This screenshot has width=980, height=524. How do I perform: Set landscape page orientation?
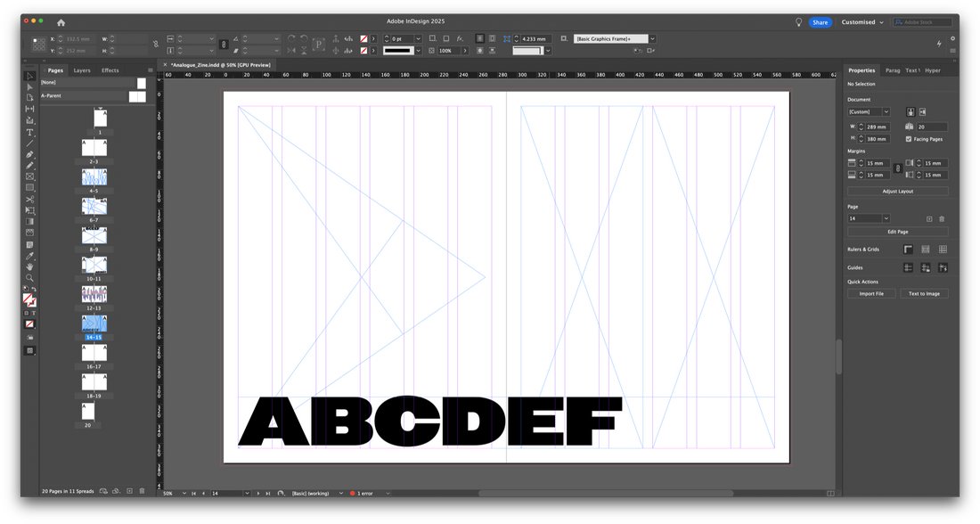pos(922,111)
